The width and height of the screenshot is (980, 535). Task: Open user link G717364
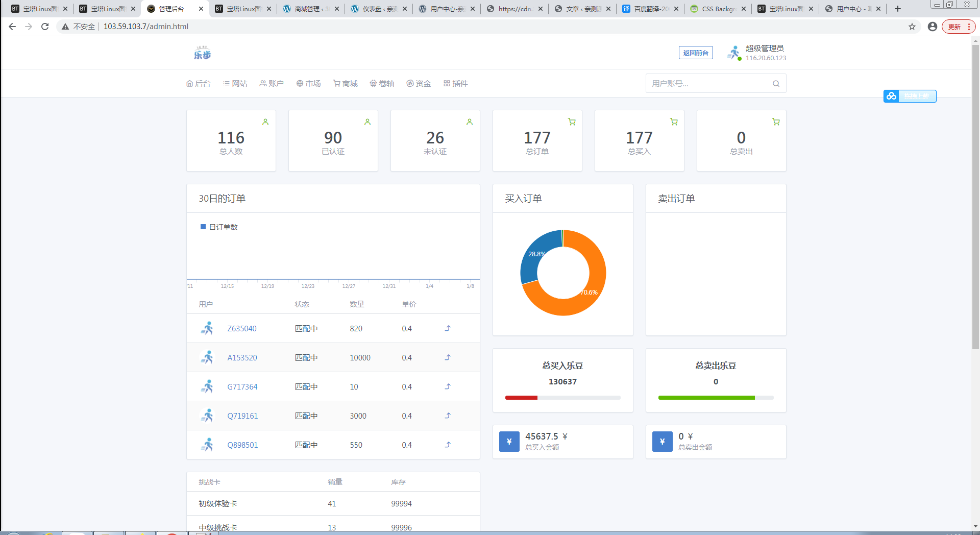tap(242, 386)
